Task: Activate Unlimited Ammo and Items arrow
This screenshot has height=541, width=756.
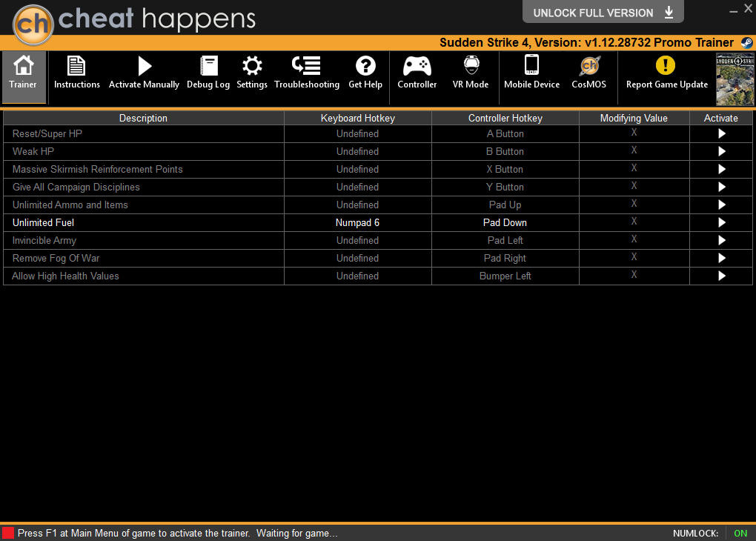Action: point(721,205)
